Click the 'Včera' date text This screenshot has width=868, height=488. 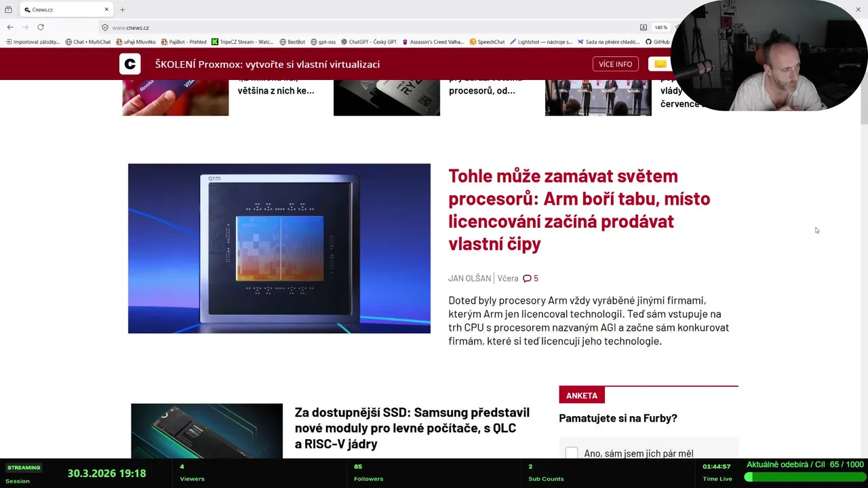click(x=508, y=279)
